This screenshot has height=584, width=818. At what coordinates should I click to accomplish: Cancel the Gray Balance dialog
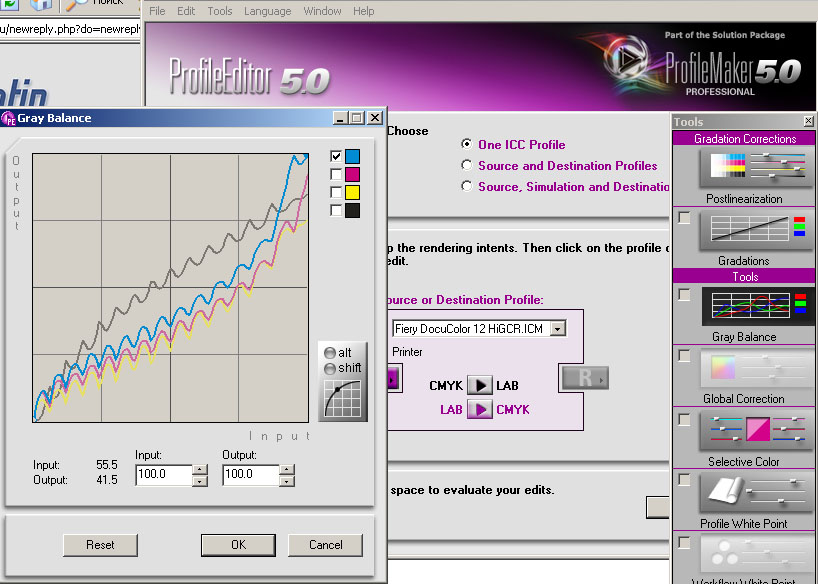click(x=326, y=545)
